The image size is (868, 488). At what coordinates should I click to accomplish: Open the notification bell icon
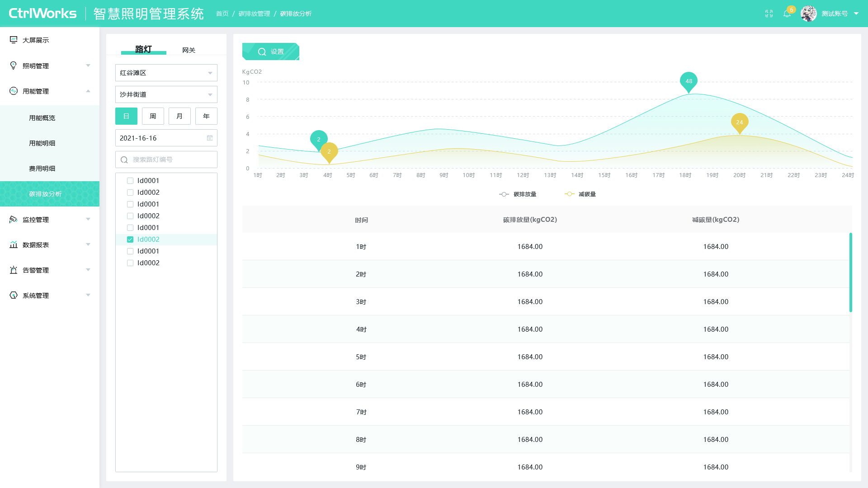tap(787, 14)
